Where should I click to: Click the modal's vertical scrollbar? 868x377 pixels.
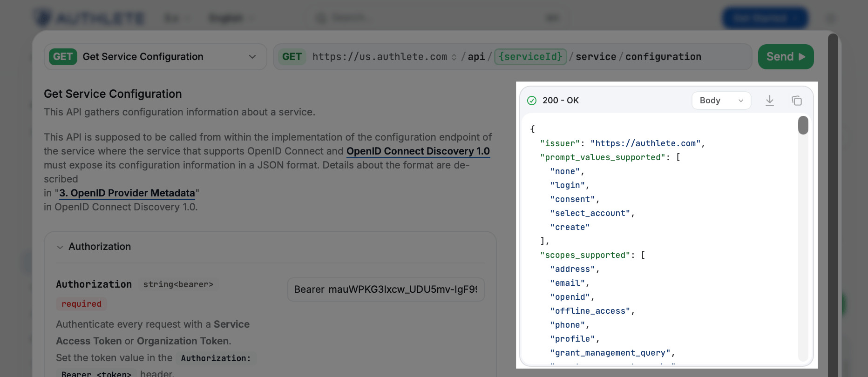(833, 205)
